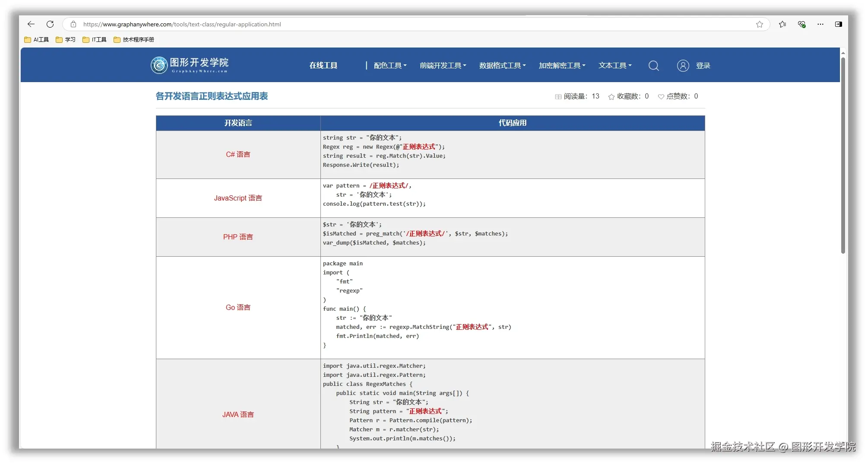Open the browser favorites list

(x=782, y=24)
